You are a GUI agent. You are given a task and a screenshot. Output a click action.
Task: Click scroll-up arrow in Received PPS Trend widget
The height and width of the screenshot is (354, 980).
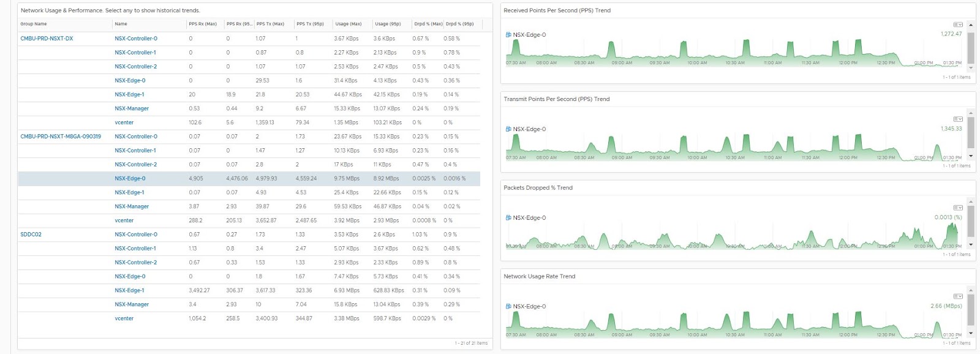click(970, 25)
